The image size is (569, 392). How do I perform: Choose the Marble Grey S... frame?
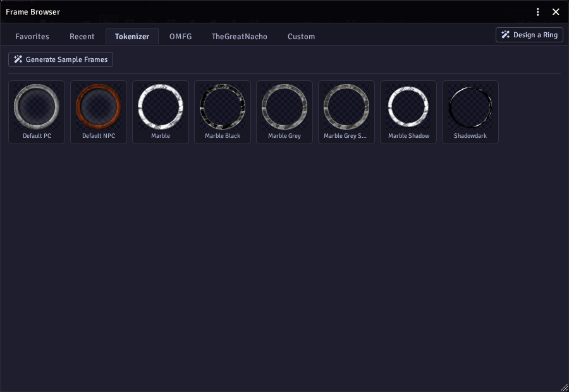click(x=346, y=112)
